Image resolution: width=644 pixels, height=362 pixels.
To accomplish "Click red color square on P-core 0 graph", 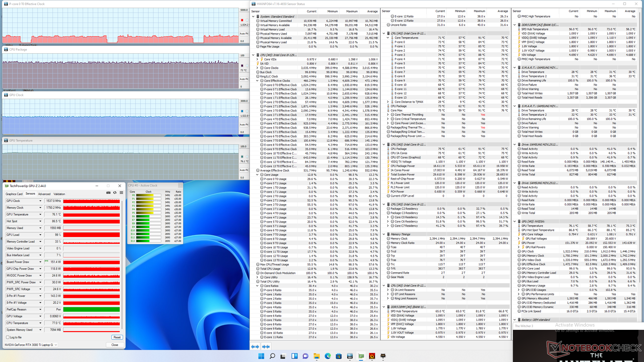I will tap(242, 20).
